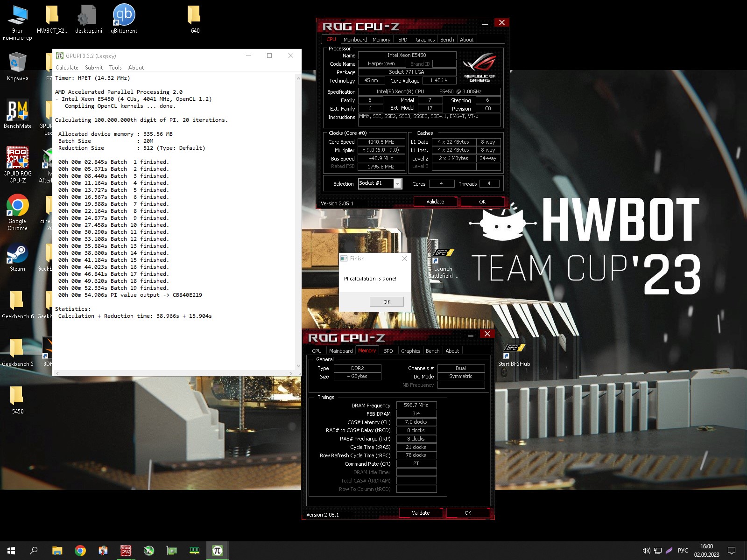Click Validate in the lower CPU-Z Memory window
Viewport: 747px width, 560px height.
tap(421, 513)
